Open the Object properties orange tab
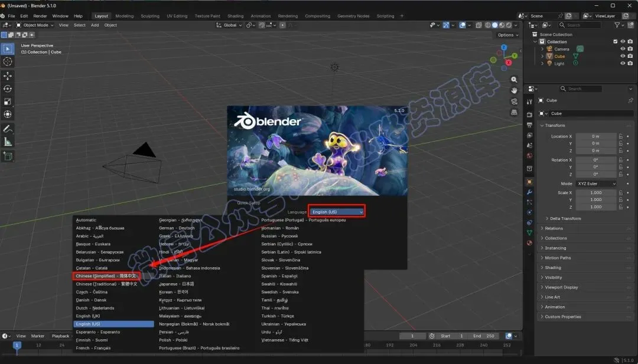638x364 pixels. pos(529,182)
